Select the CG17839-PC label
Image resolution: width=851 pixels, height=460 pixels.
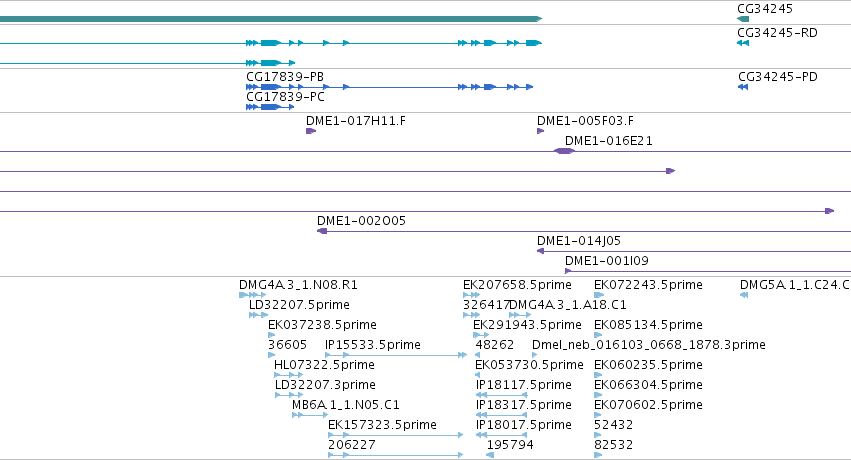click(285, 97)
